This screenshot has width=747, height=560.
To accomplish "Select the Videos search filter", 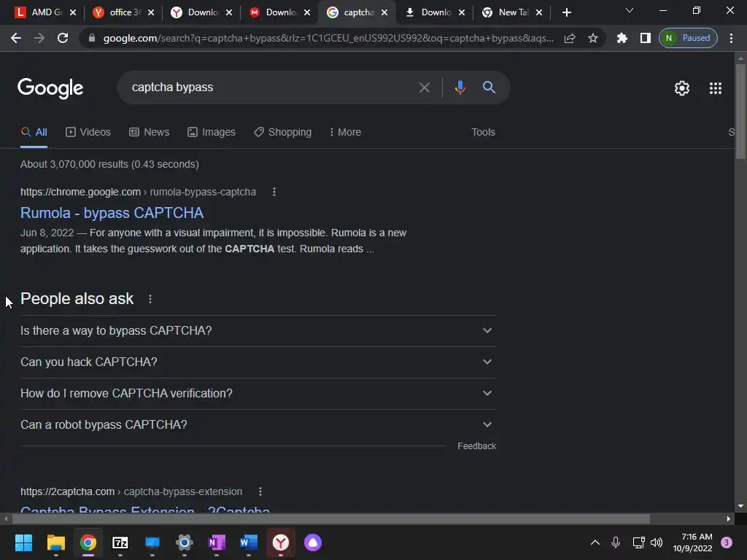I will (88, 133).
